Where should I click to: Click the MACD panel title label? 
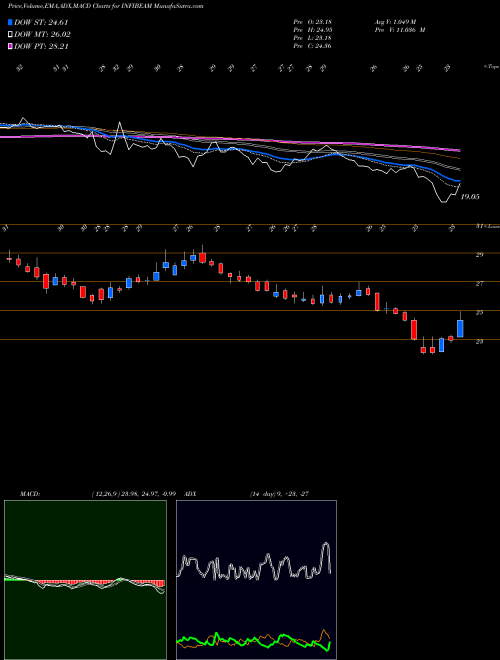click(29, 494)
